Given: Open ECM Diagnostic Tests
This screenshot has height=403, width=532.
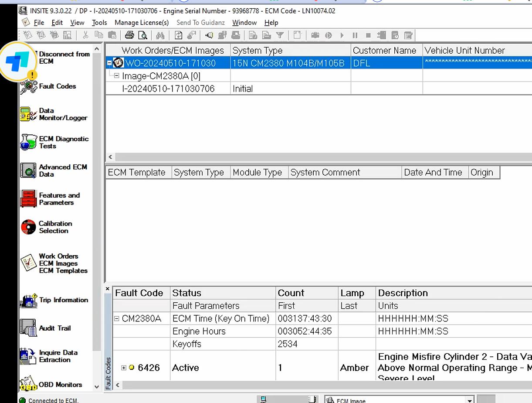Looking at the screenshot, I should [x=54, y=143].
